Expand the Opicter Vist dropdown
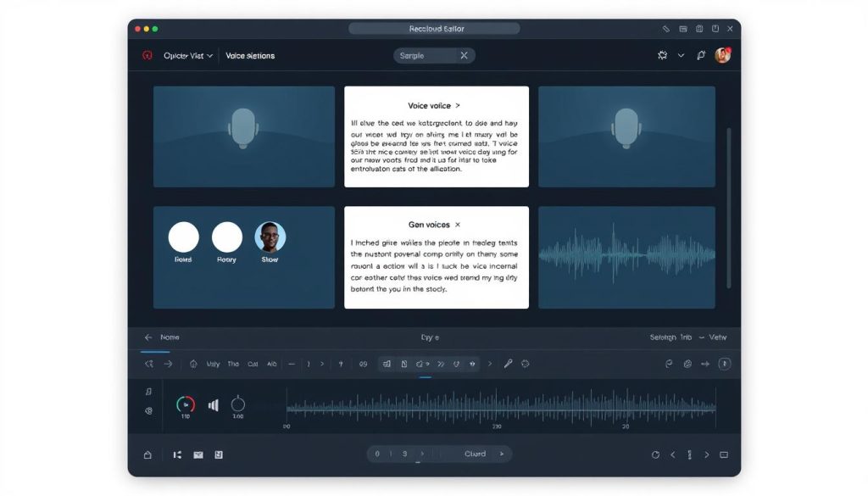This screenshot has height=496, width=868. (188, 55)
